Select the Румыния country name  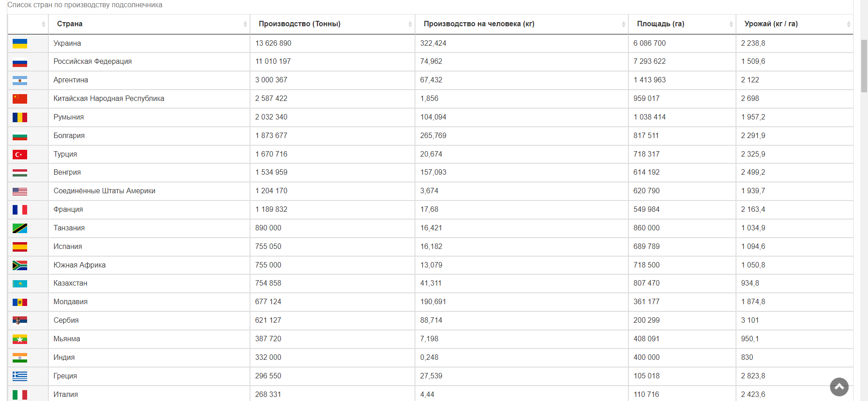pyautogui.click(x=69, y=117)
